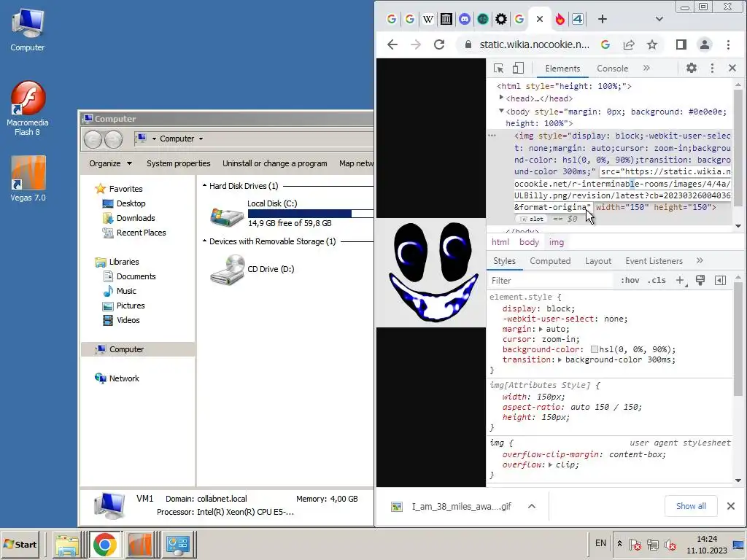Open Vegas 7.0 desktop shortcut
Viewport: 747px width, 560px height.
click(x=28, y=179)
